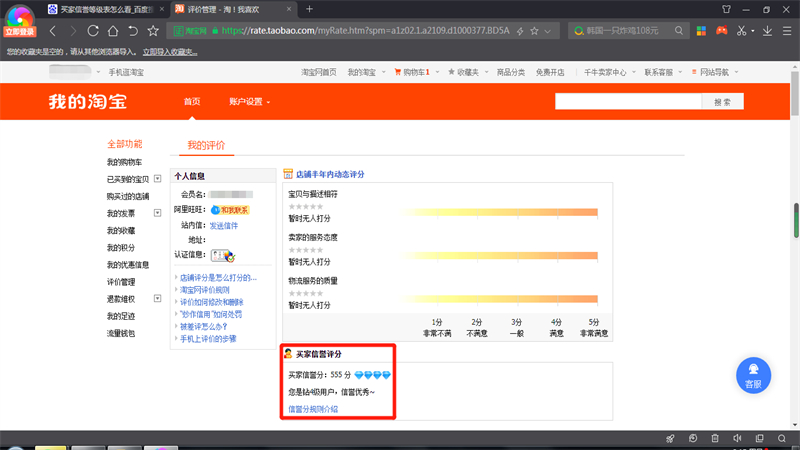Click the blue diamond credit icons
Screen dimensions: 800x450
point(372,375)
